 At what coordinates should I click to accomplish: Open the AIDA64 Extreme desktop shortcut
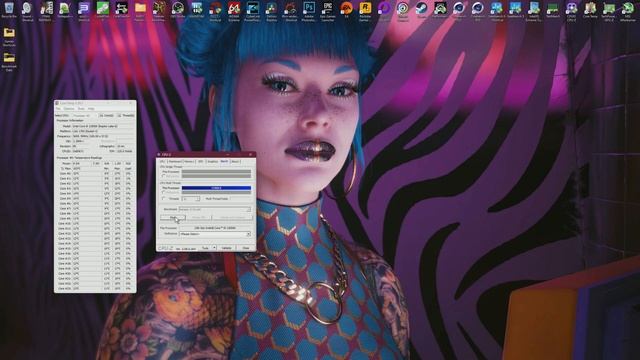point(233,11)
